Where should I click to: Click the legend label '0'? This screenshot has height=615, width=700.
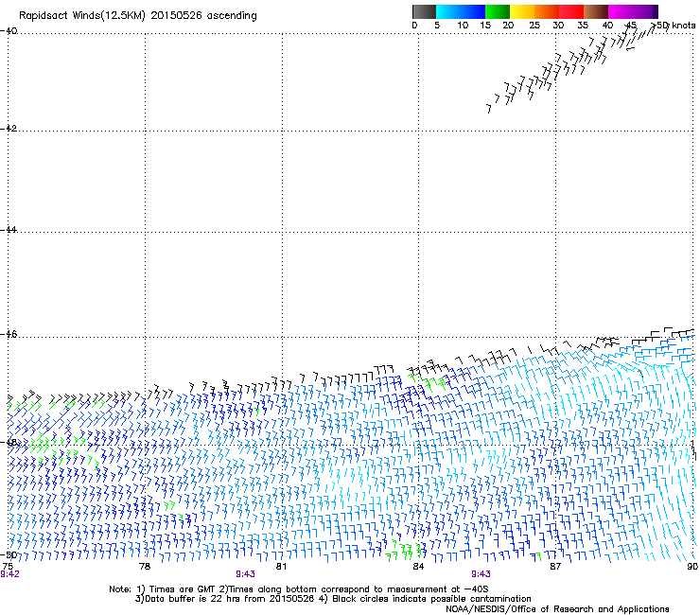click(414, 26)
